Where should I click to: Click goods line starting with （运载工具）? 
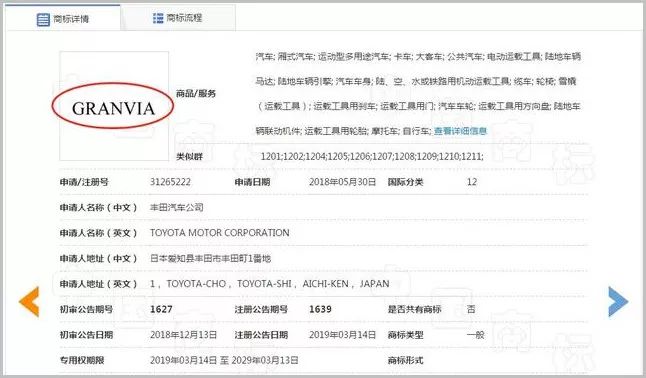coord(418,106)
